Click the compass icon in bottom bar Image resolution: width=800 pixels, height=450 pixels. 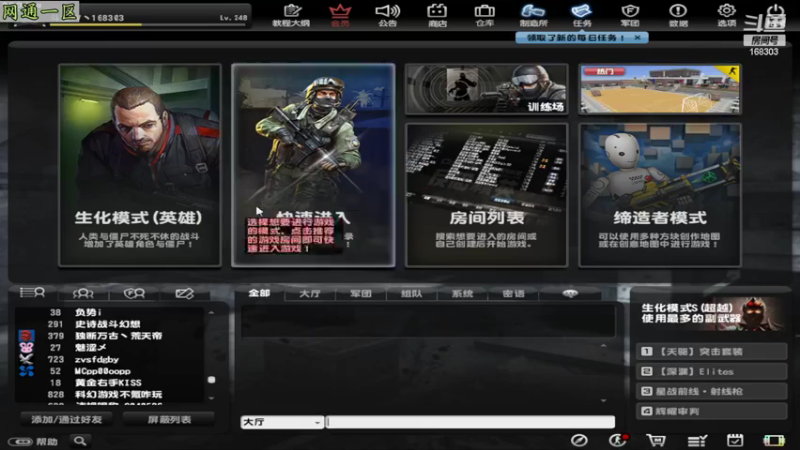tap(579, 440)
